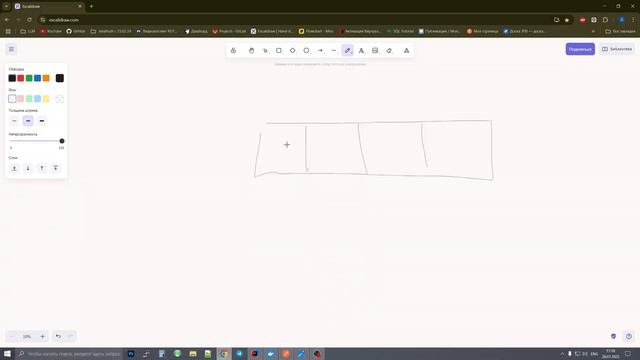Select the Ellipse shape tool
Viewport: 640px width, 360px height.
(x=307, y=51)
